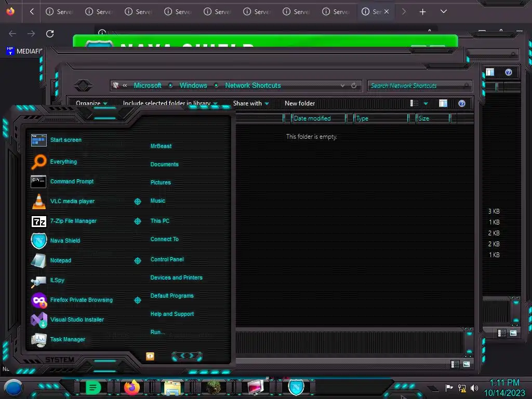Open the Run... dialog
The height and width of the screenshot is (399, 532).
click(158, 332)
